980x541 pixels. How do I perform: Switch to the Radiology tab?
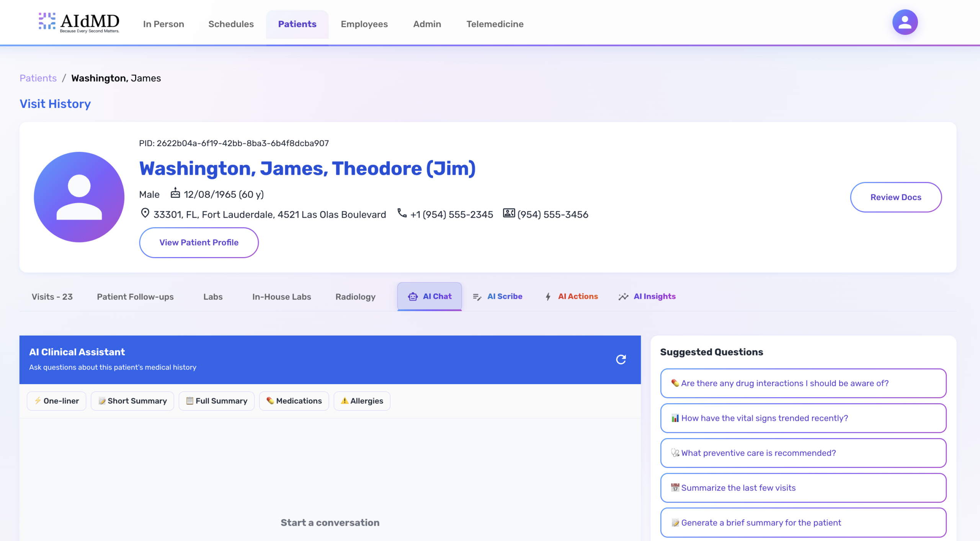(355, 297)
